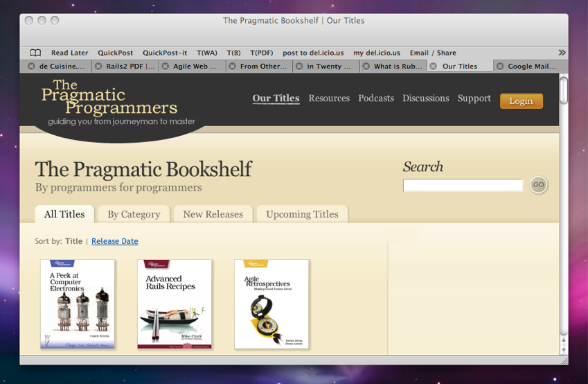Open the Upcoming Titles tab
Screen dimensions: 588x384
(x=302, y=214)
